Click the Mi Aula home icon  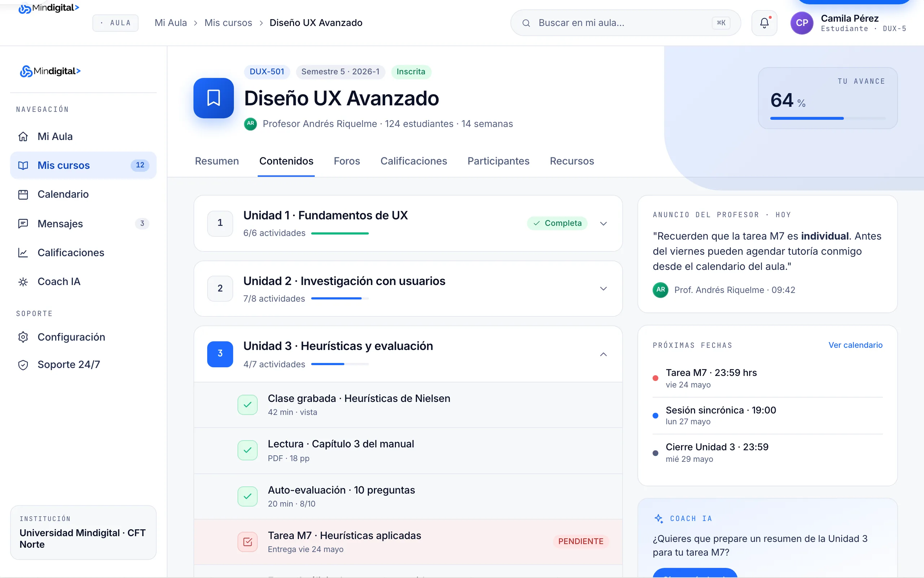(x=23, y=136)
